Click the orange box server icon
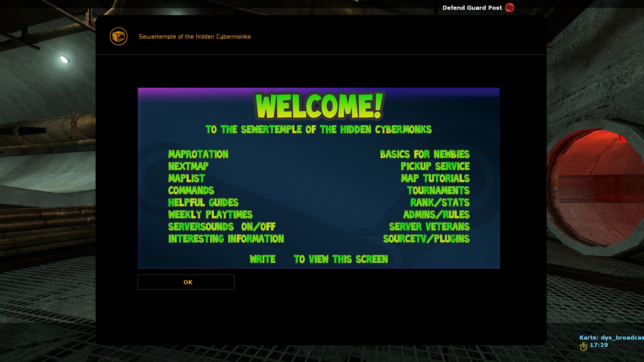 [118, 36]
